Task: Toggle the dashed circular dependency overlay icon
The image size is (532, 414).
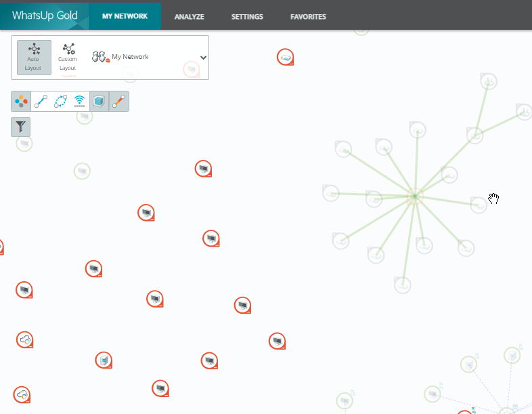Action: click(60, 102)
